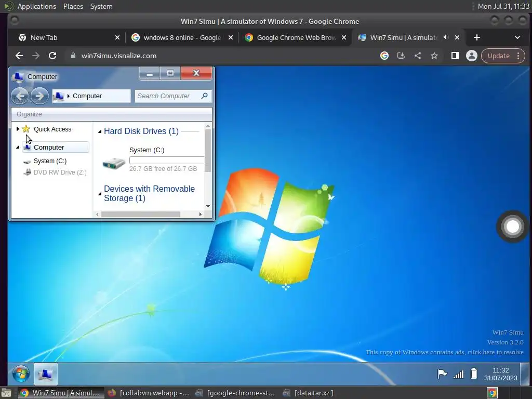Switch to collabvm webapp taskbar window
532x399 pixels.
(149, 393)
